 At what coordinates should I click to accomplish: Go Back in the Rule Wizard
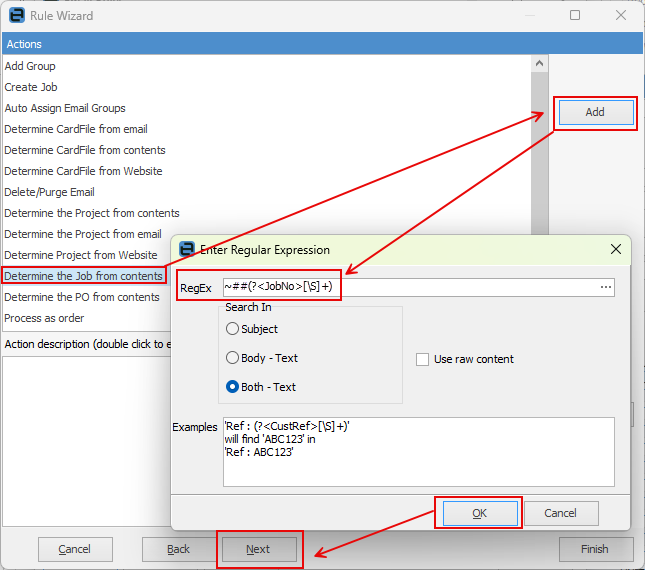[179, 549]
